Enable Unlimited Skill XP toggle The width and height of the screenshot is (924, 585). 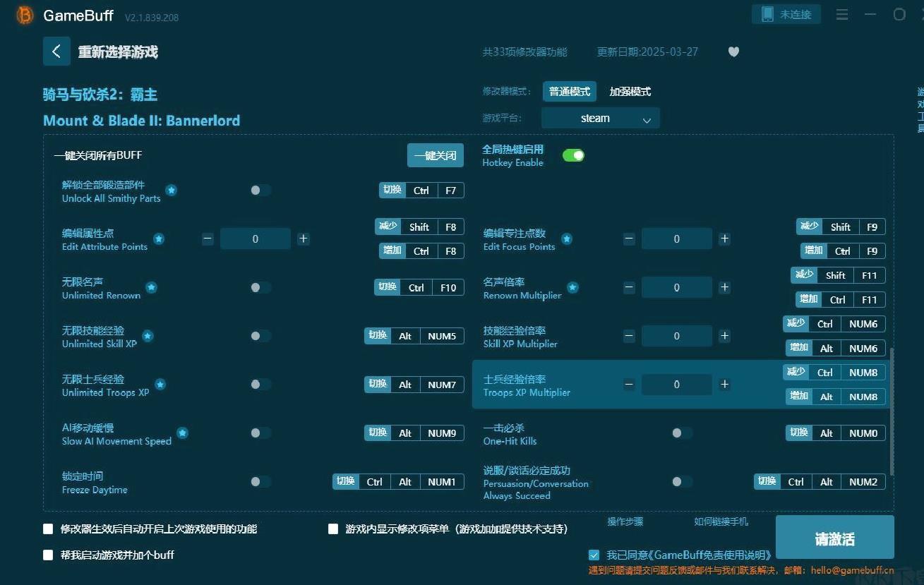coord(260,336)
